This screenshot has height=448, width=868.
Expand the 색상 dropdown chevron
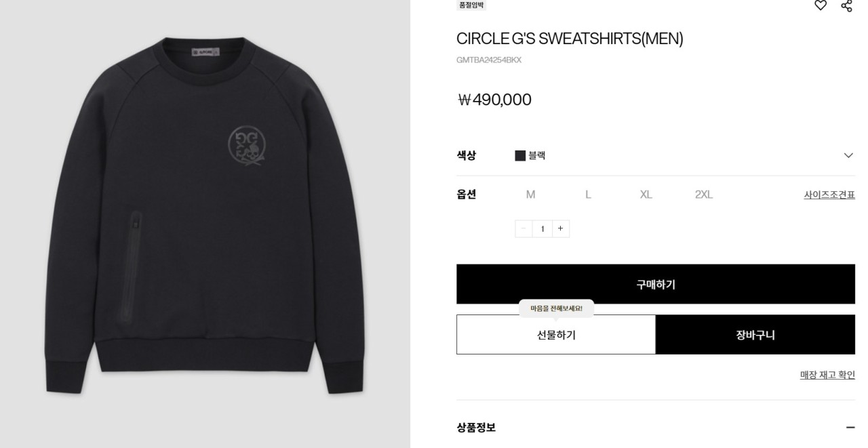pyautogui.click(x=848, y=155)
